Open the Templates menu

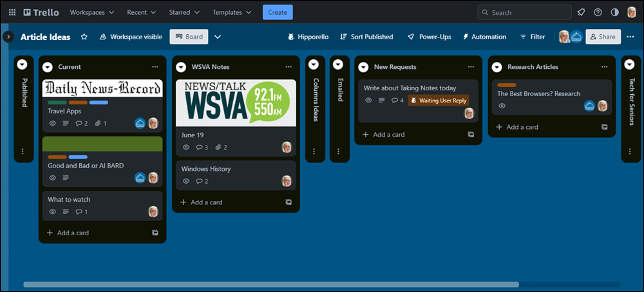click(232, 12)
